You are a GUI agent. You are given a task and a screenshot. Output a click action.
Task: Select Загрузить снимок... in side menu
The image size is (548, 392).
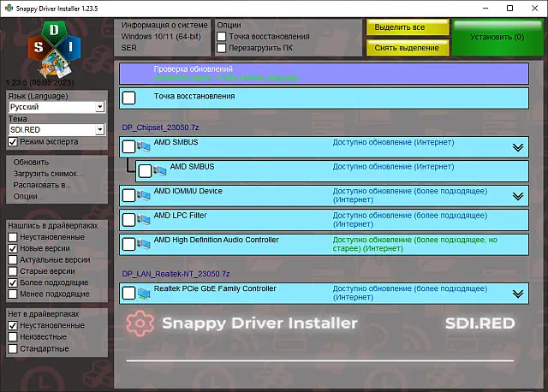(x=48, y=174)
